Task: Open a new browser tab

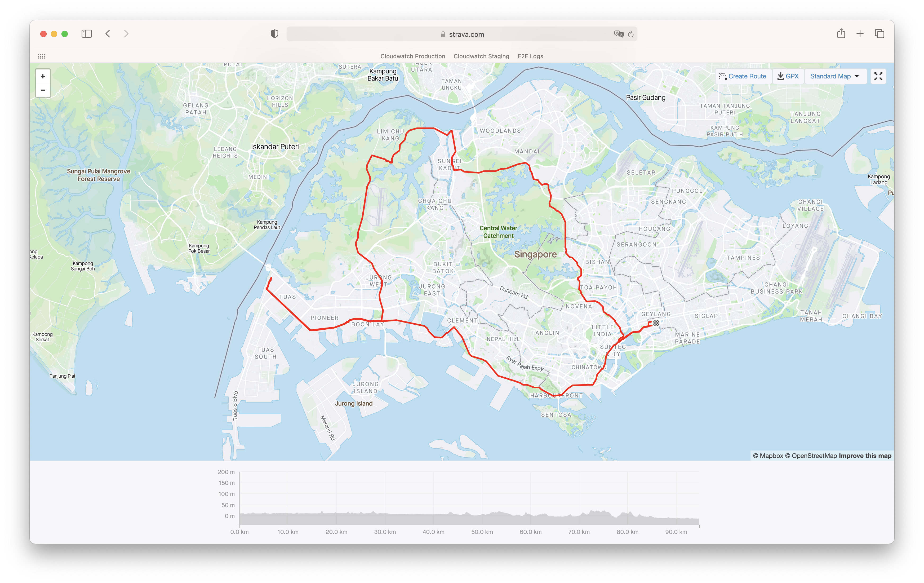Action: tap(860, 34)
